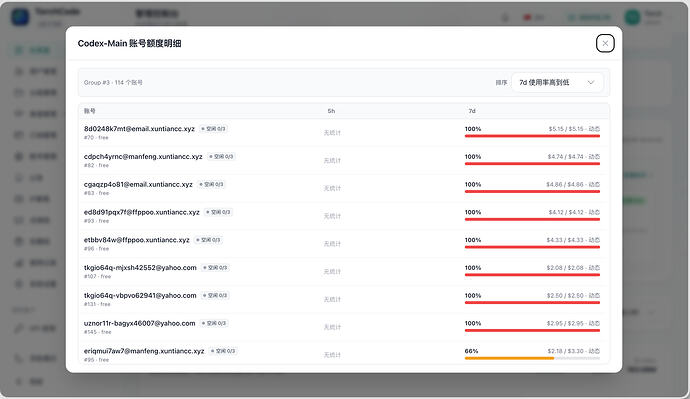Select account eriqmui7aw7@manfeng.xuntiancc.xyz
690x399 pixels.
[x=144, y=351]
